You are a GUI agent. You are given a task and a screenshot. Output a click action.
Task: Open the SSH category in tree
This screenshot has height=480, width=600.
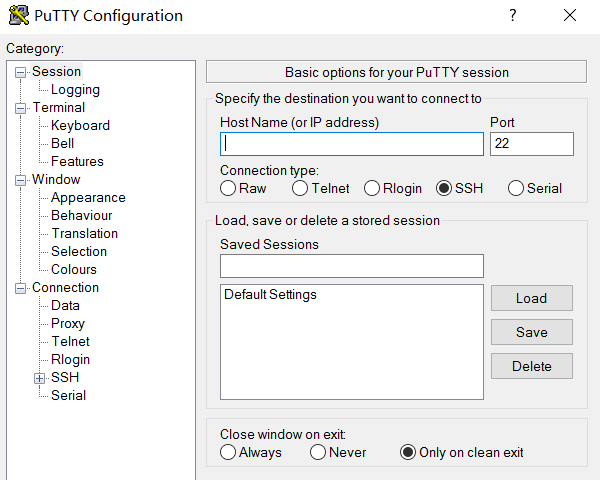pos(65,377)
